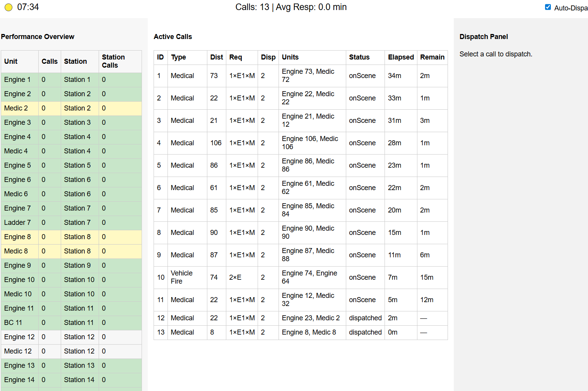Click Medic 2 unit row
This screenshot has width=588, height=391.
click(x=16, y=108)
